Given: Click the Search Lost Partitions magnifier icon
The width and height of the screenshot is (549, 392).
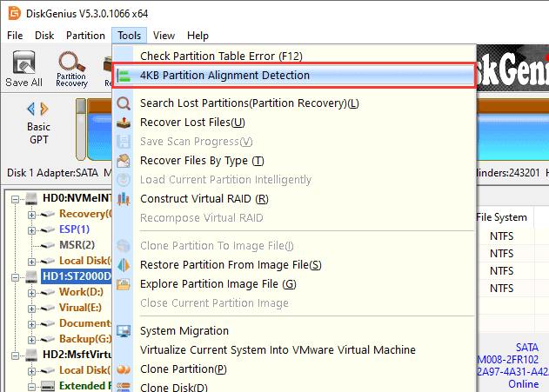Looking at the screenshot, I should tap(124, 103).
